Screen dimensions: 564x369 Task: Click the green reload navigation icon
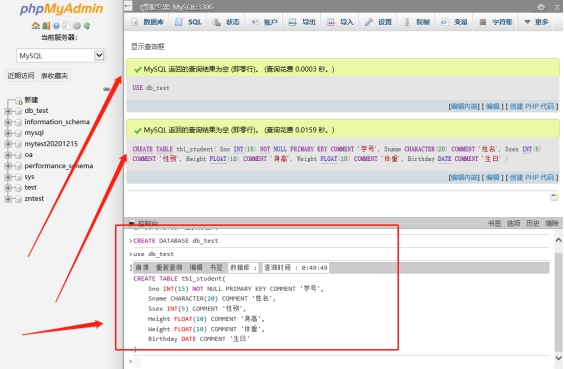(x=87, y=26)
